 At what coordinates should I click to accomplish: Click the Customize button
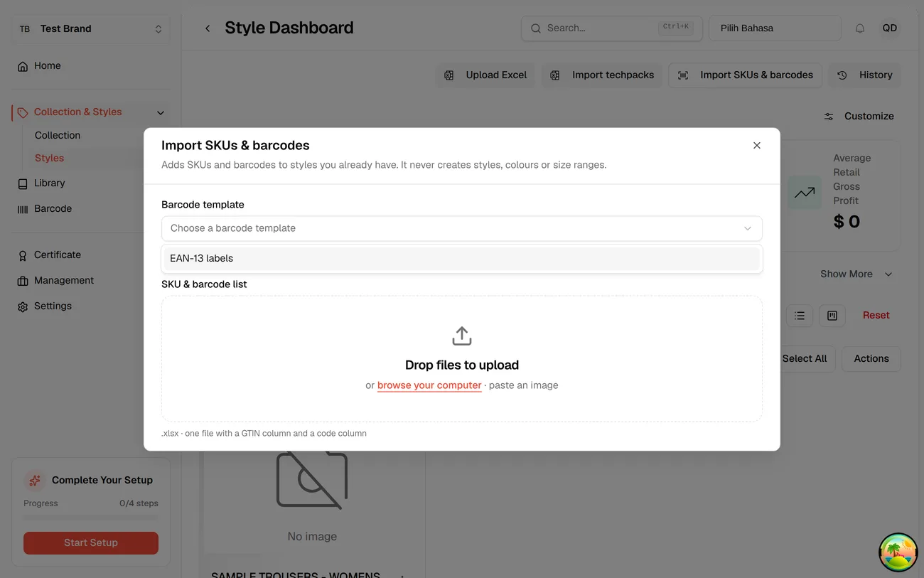(x=859, y=117)
